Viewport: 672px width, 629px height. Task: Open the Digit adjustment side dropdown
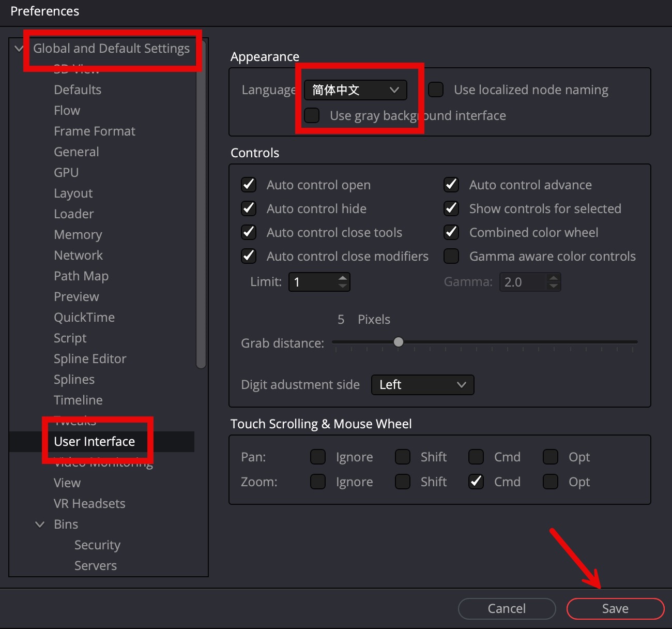[422, 385]
